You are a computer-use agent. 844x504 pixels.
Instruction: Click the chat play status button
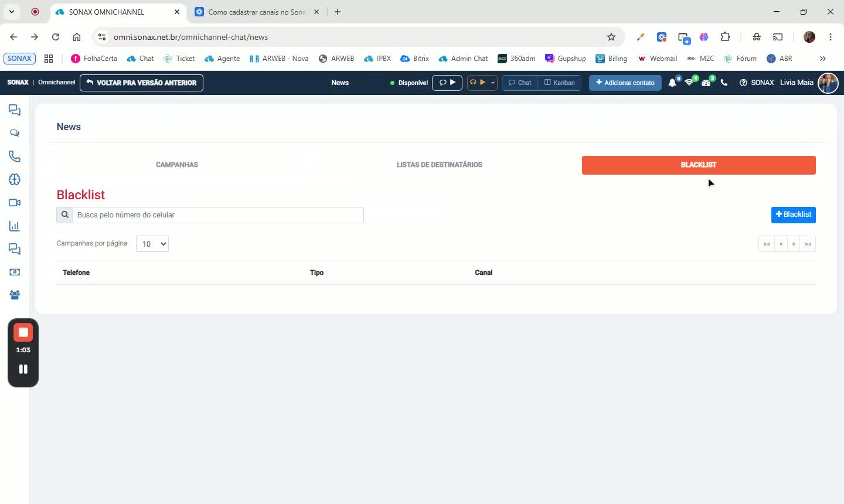tap(447, 83)
